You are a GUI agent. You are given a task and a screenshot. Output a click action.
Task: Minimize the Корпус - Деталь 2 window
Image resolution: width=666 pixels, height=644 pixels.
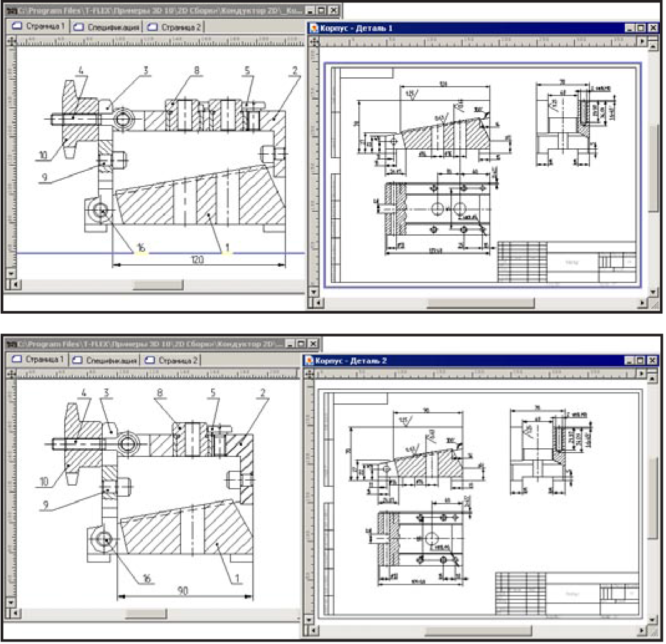point(630,360)
